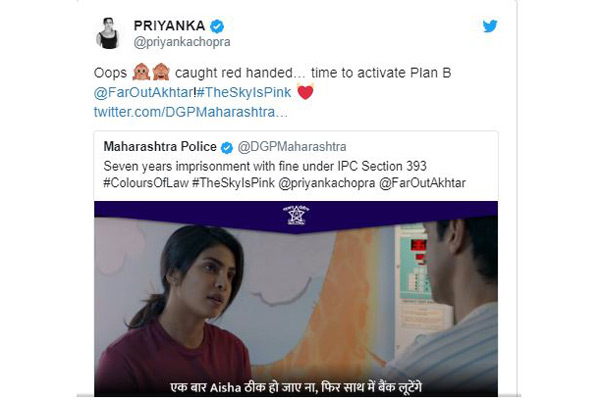600x400 pixels.
Task: Open @FarOutAkhtar mention in quoted tweet
Action: point(422,183)
